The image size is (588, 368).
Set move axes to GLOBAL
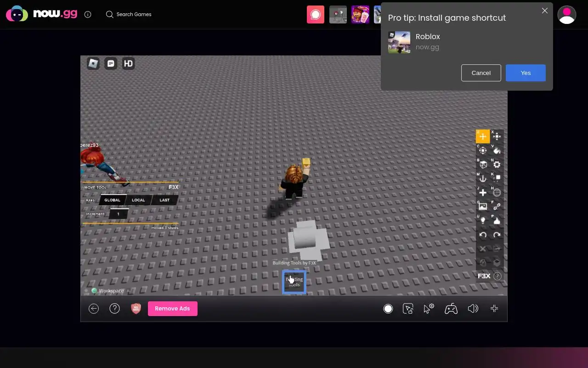coord(112,200)
